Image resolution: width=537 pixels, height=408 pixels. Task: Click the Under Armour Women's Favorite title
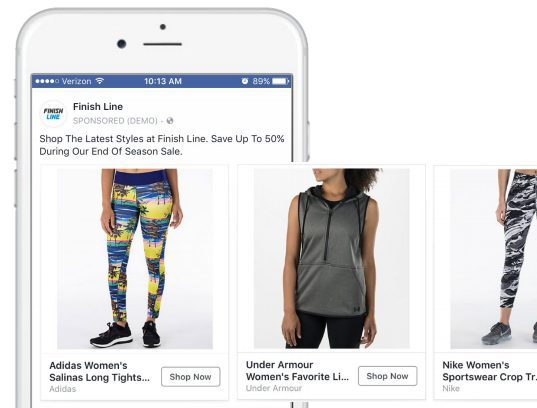coord(297,371)
